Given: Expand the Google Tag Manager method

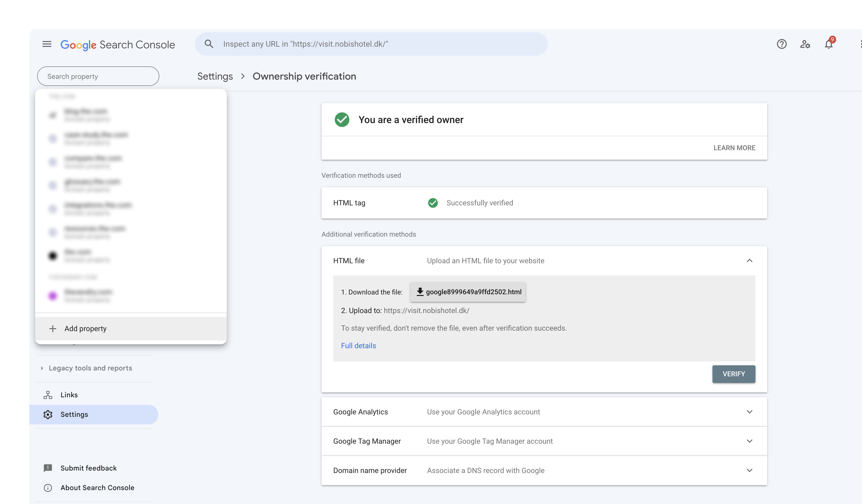Looking at the screenshot, I should (x=749, y=441).
